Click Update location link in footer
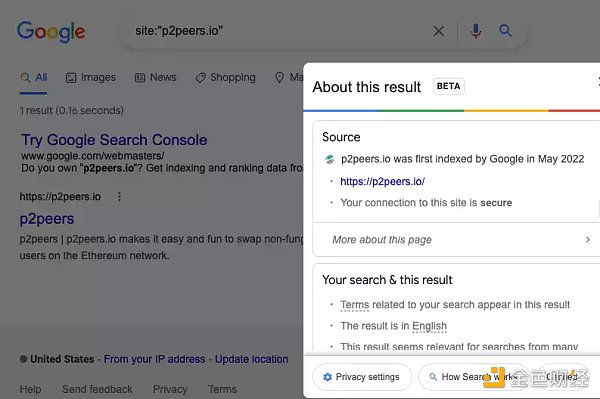Image resolution: width=600 pixels, height=399 pixels. click(x=251, y=359)
